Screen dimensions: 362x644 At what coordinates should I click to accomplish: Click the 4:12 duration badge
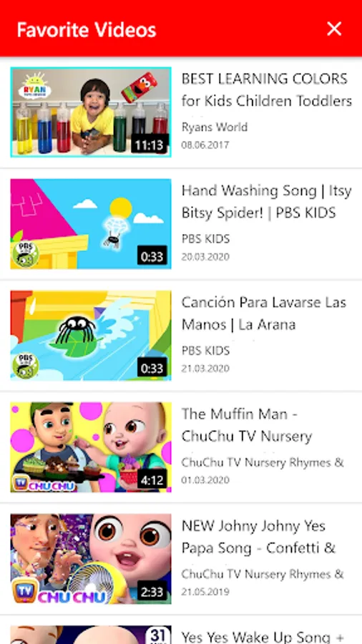152,479
